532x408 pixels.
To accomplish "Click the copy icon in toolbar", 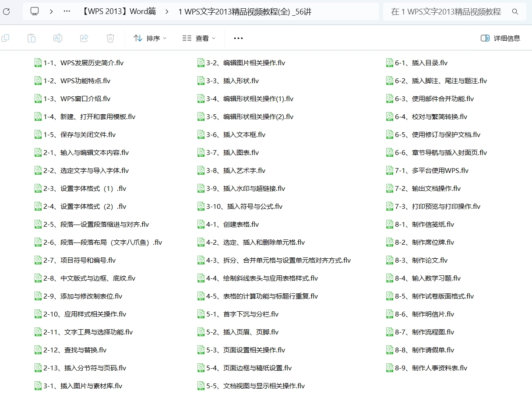I will pyautogui.click(x=5, y=38).
